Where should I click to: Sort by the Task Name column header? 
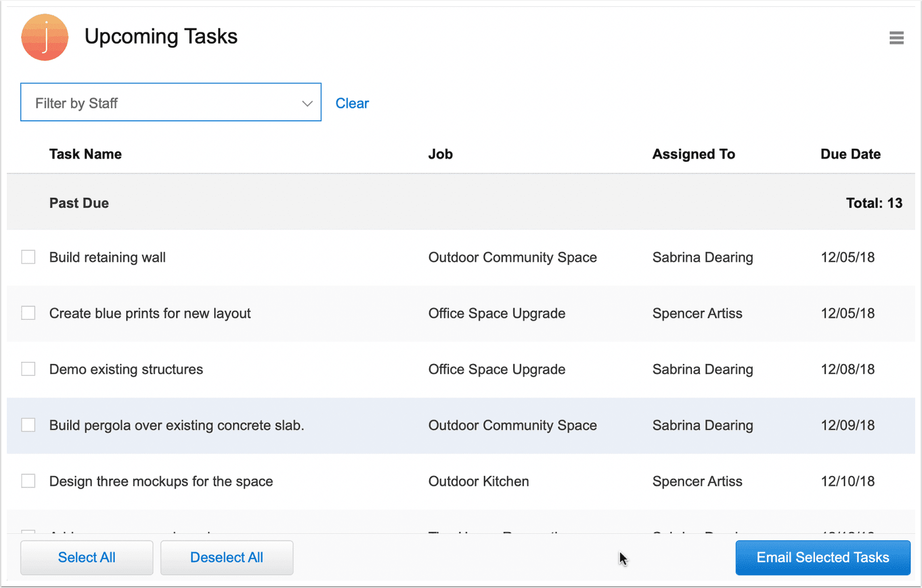[x=85, y=154]
